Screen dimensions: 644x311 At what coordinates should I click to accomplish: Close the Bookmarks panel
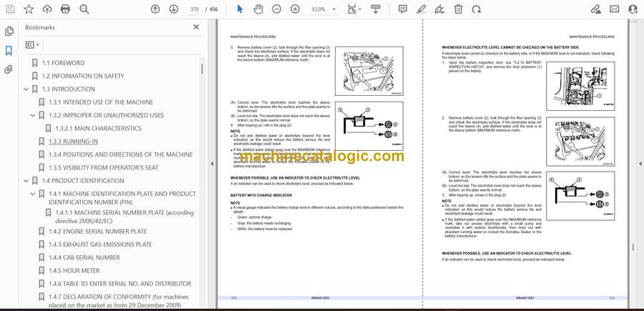(196, 27)
